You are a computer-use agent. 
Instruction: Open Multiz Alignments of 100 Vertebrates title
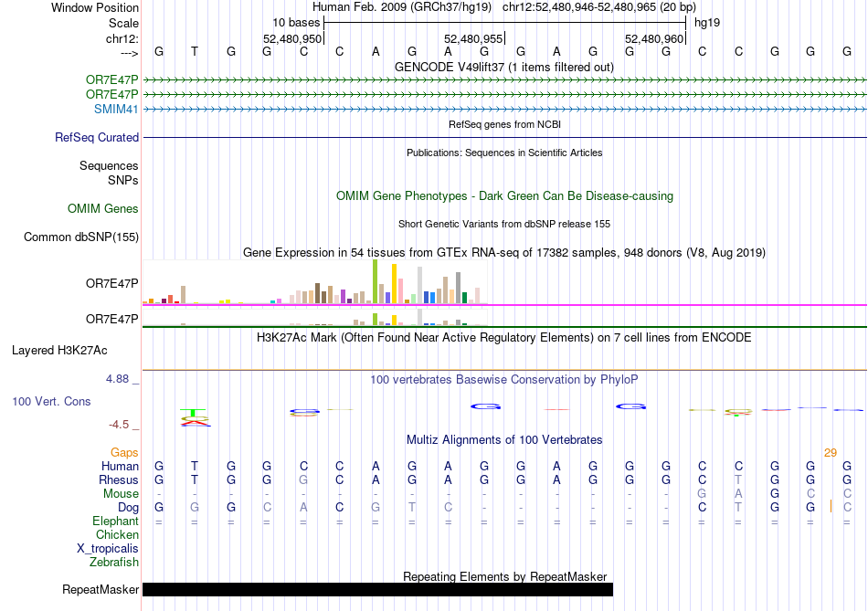(x=504, y=440)
